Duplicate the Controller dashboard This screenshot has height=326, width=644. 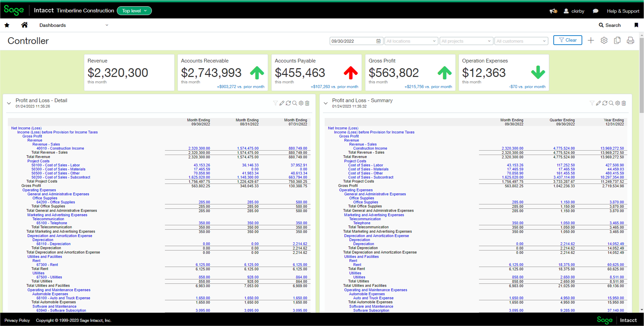click(617, 40)
